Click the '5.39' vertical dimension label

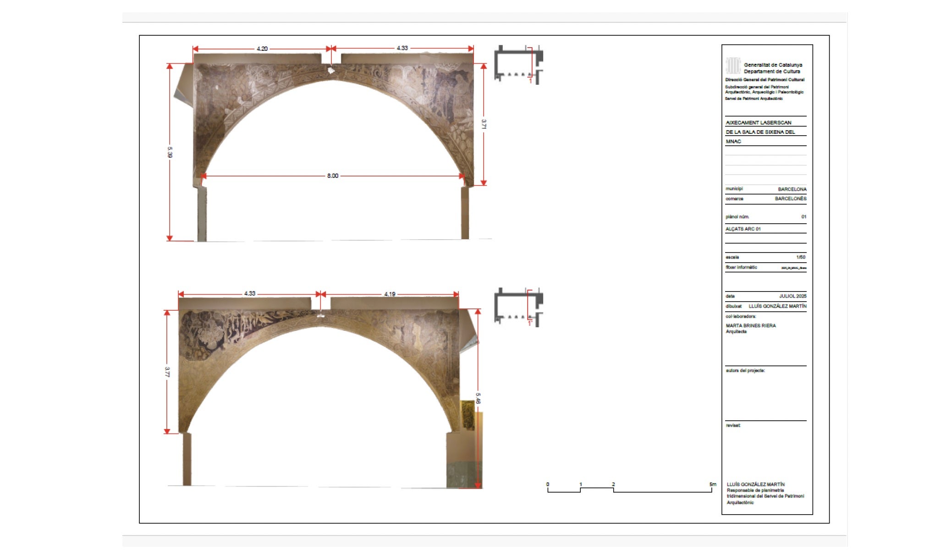point(170,152)
